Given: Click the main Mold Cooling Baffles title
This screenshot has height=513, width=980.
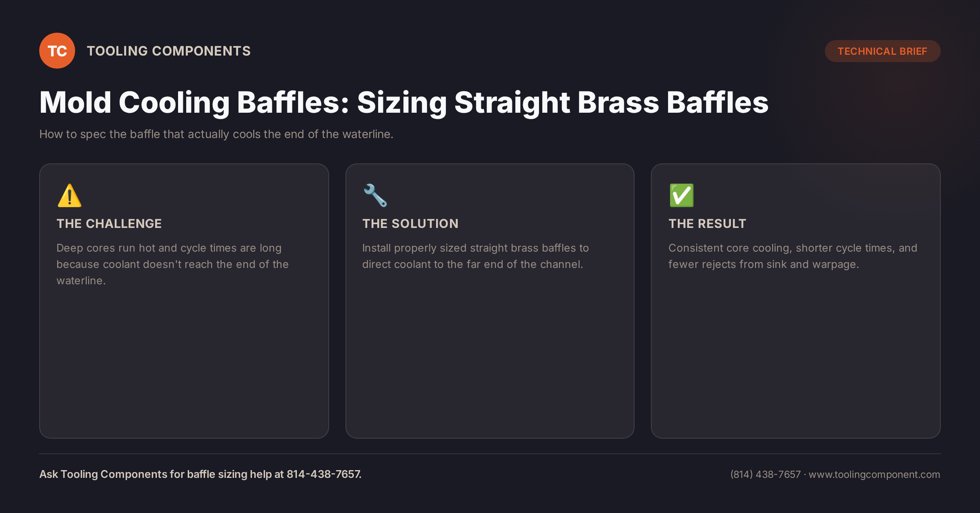Looking at the screenshot, I should (x=404, y=102).
